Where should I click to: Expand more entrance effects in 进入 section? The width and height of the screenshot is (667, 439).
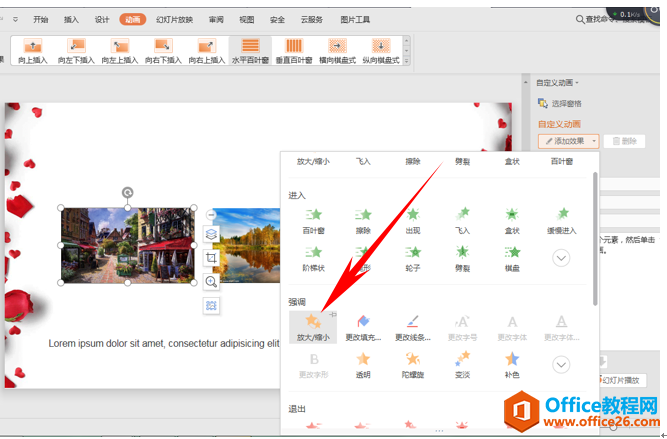(561, 258)
